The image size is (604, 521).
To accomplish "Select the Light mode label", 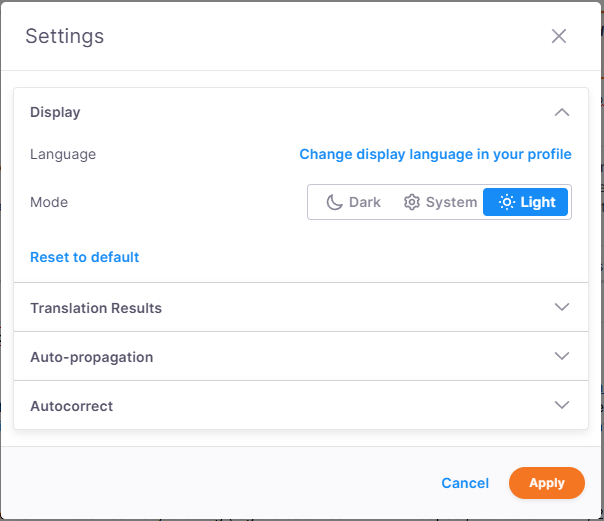I will (x=538, y=202).
